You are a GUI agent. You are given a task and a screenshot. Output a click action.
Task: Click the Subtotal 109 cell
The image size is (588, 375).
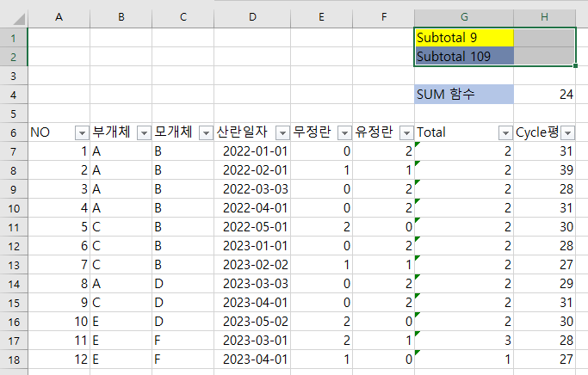click(464, 57)
